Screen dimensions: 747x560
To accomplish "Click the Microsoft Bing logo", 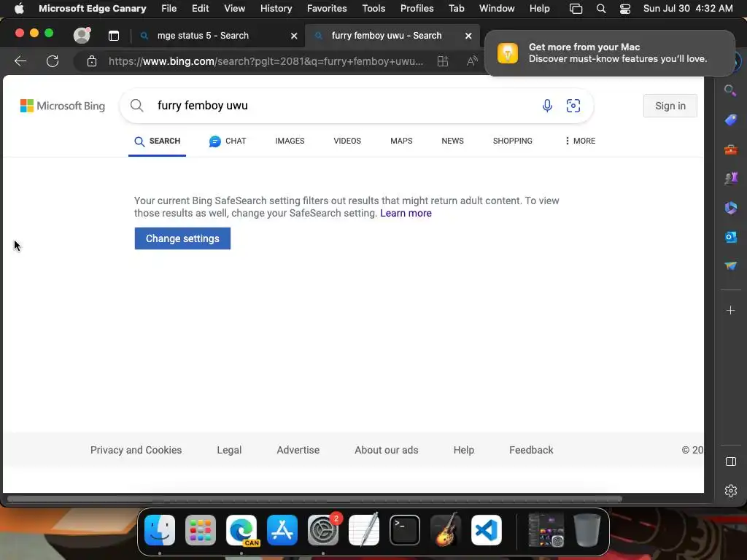I will click(63, 106).
